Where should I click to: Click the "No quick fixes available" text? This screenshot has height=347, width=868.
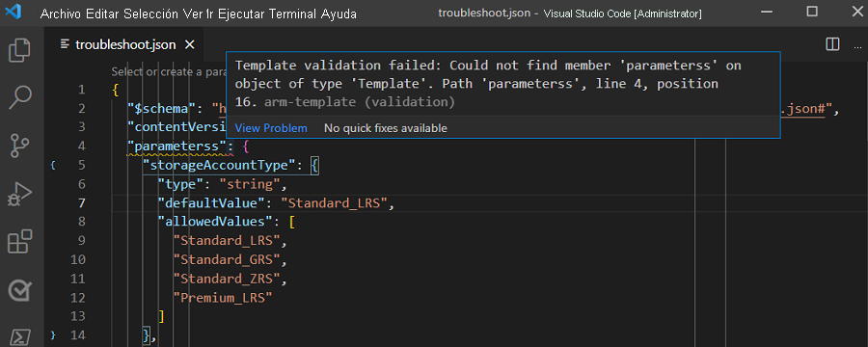(385, 128)
